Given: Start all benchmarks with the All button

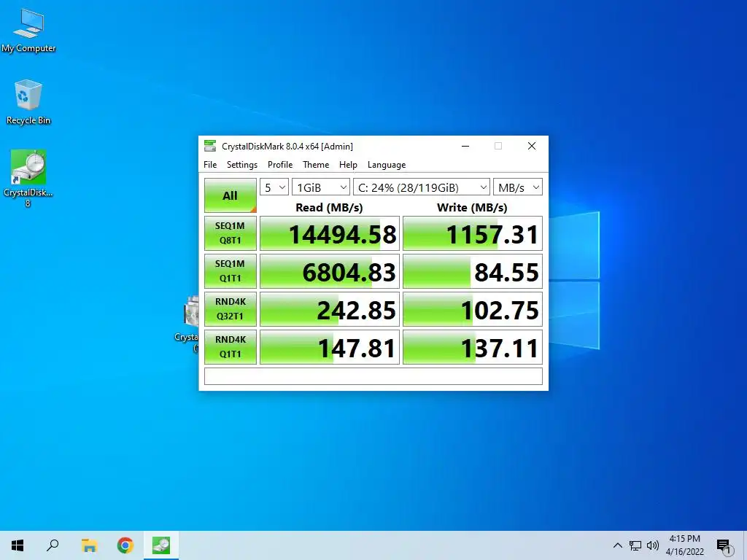Looking at the screenshot, I should 230,195.
